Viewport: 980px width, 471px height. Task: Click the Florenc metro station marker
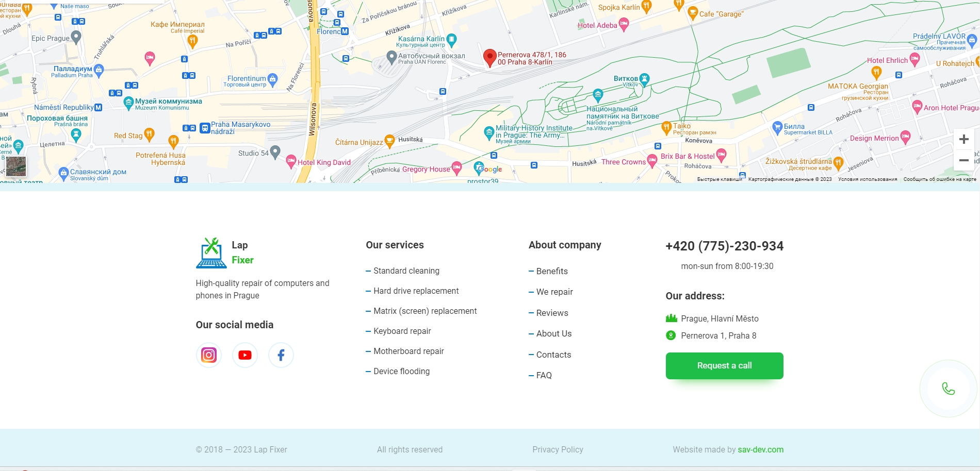pos(345,31)
